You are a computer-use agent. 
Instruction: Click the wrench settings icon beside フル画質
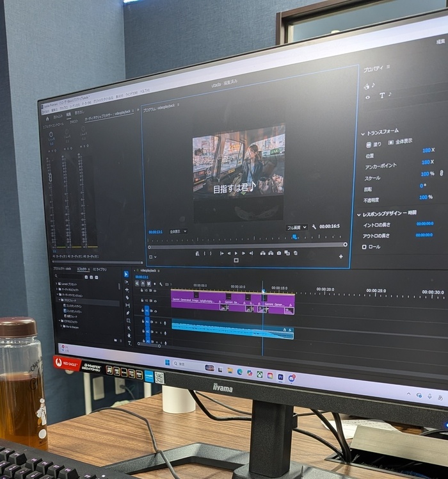314,227
